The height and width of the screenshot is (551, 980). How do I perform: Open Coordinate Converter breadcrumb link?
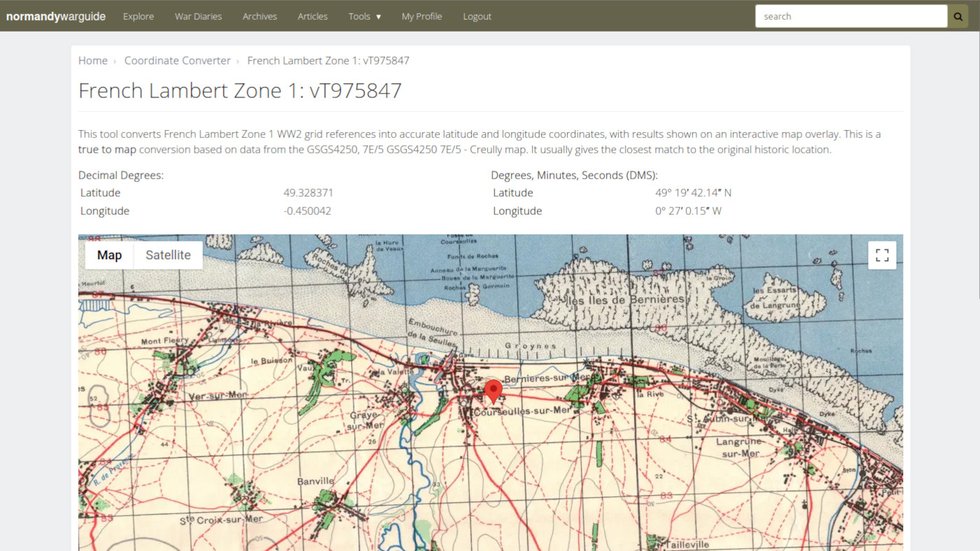pyautogui.click(x=177, y=61)
